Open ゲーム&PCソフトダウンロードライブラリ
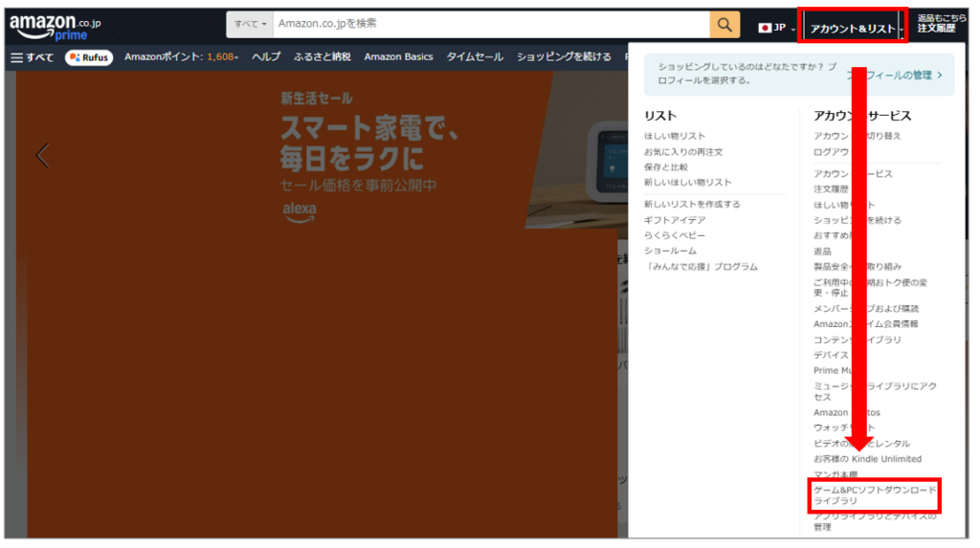 pos(875,495)
